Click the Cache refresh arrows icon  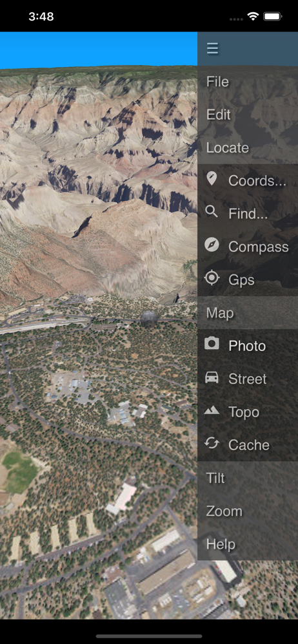point(212,443)
